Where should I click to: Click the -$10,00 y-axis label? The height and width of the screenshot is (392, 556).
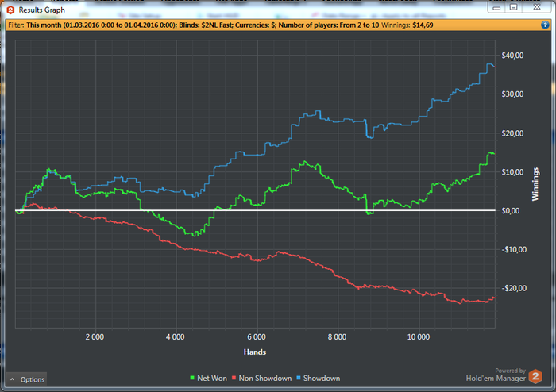point(514,250)
